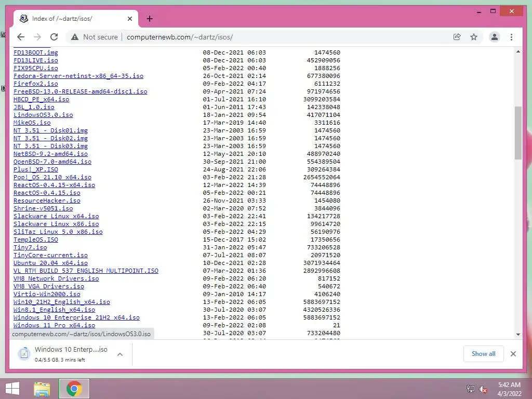Download TinyCore-current.iso
532x399 pixels.
coord(50,256)
